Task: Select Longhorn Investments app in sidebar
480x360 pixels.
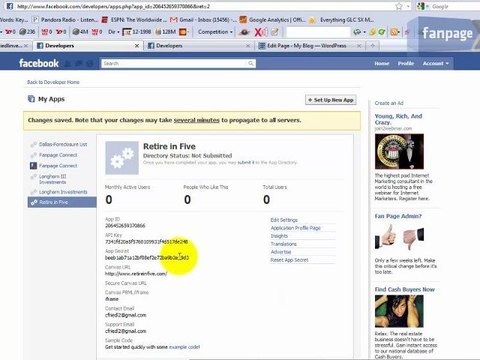Action: [x=63, y=192]
